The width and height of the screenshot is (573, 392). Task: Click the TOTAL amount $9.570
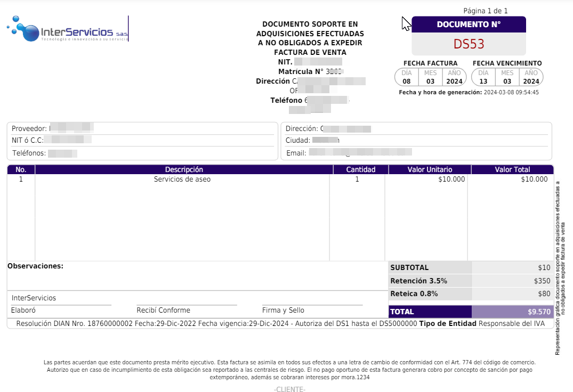(538, 312)
